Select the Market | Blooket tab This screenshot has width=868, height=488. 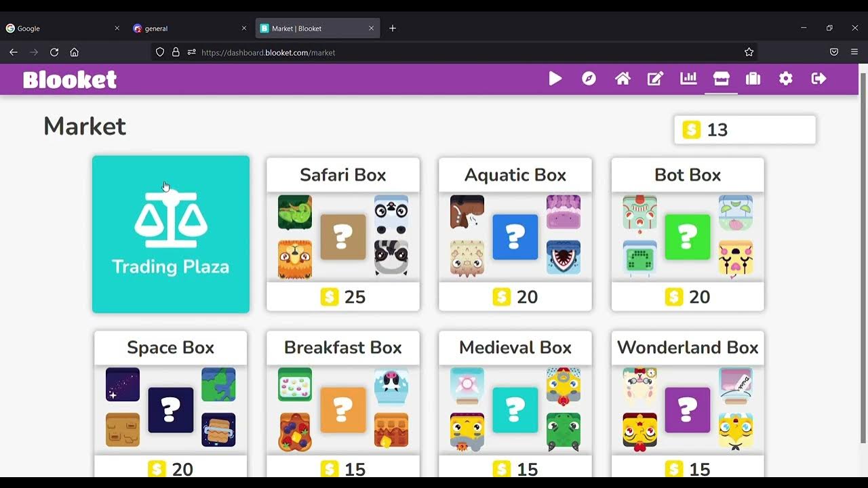[317, 28]
